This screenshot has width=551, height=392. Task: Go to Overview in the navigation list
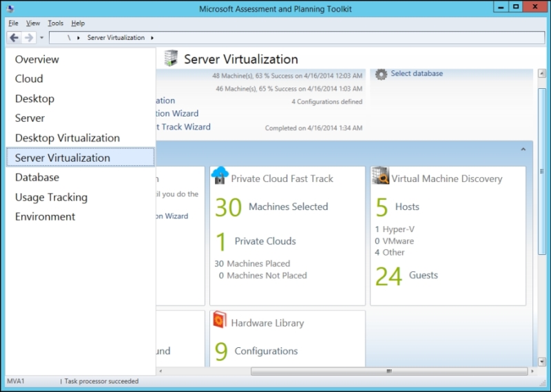[37, 59]
